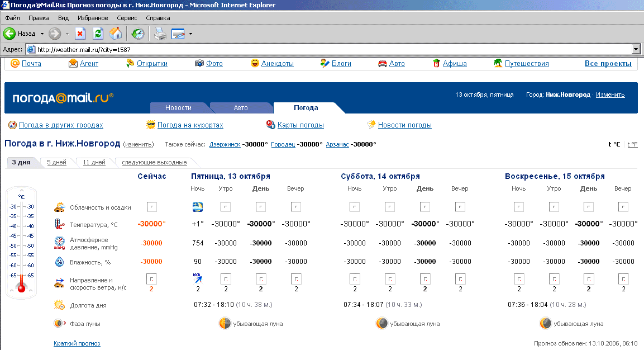This screenshot has height=350, width=644.
Task: Open the Forward button history dropdown
Action: (67, 34)
